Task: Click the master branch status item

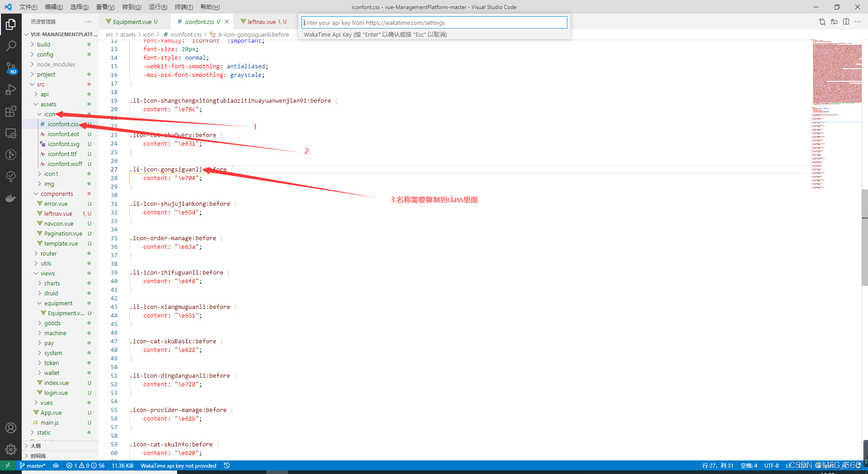Action: pyautogui.click(x=33, y=465)
